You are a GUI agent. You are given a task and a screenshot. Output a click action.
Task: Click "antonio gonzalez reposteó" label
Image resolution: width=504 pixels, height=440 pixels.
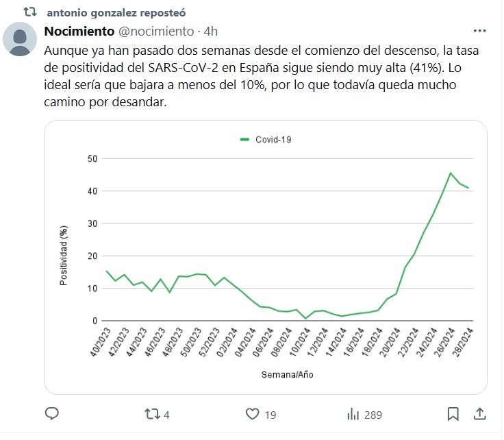(116, 13)
